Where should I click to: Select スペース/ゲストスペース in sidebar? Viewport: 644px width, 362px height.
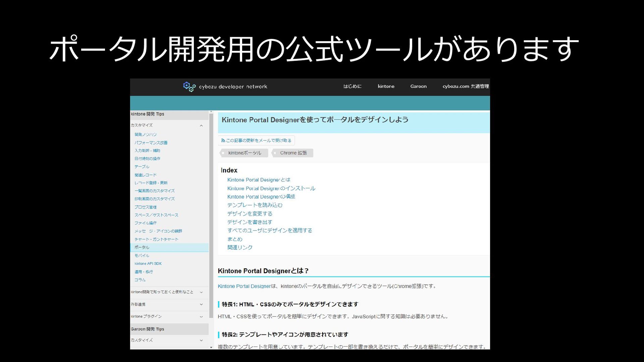[x=156, y=215]
